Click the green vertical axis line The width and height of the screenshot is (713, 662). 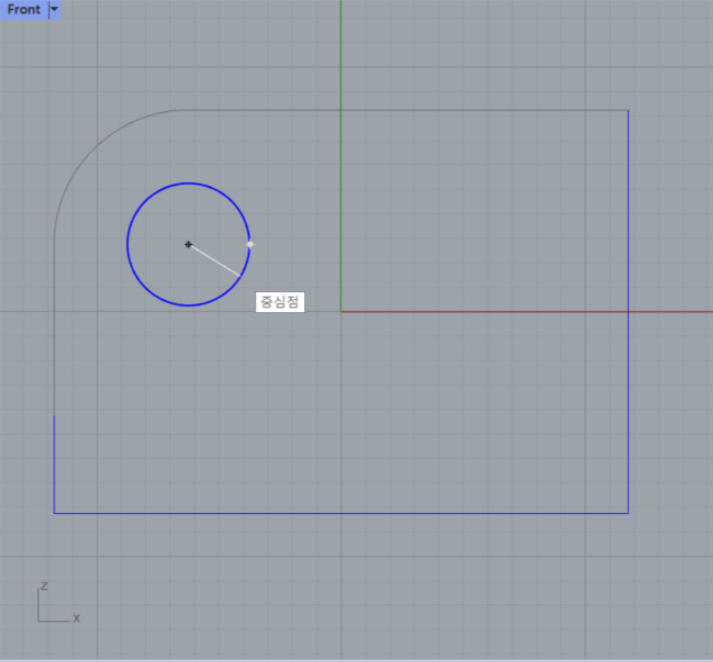pos(341,155)
